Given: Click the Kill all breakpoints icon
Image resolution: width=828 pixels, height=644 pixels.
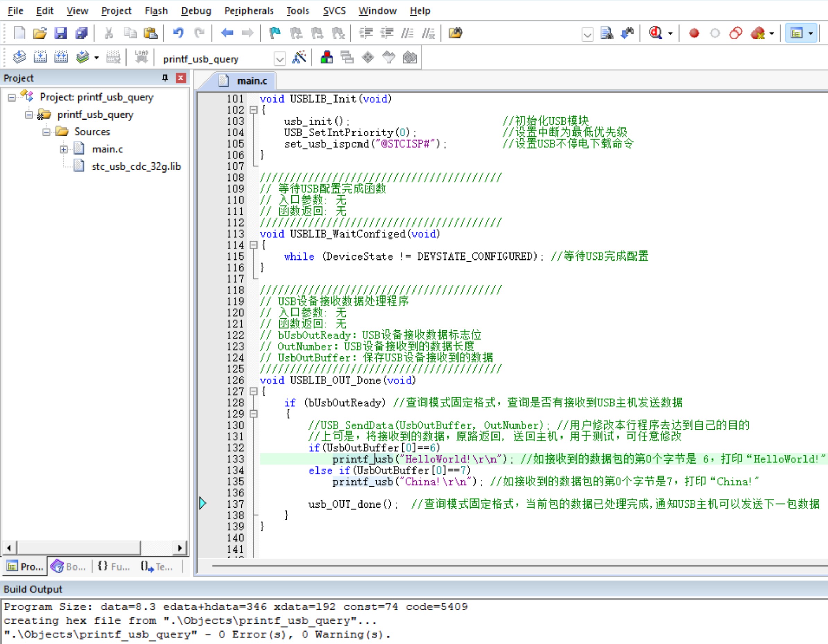Looking at the screenshot, I should (758, 33).
